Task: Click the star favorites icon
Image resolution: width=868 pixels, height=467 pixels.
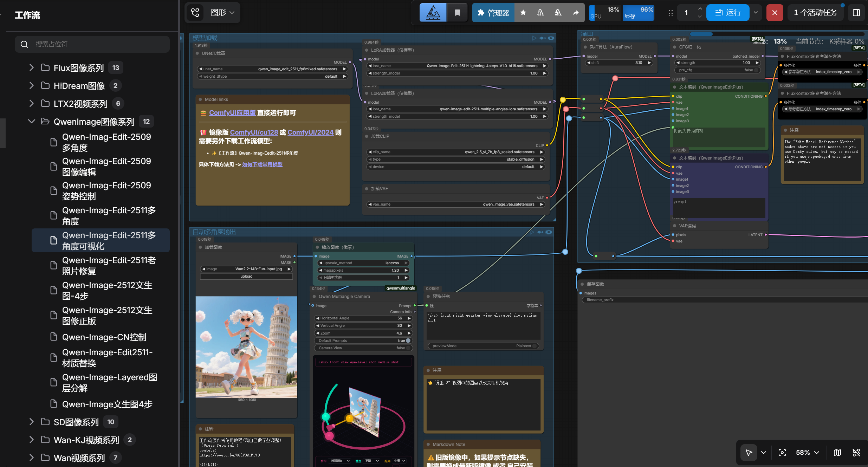Action: pos(523,13)
